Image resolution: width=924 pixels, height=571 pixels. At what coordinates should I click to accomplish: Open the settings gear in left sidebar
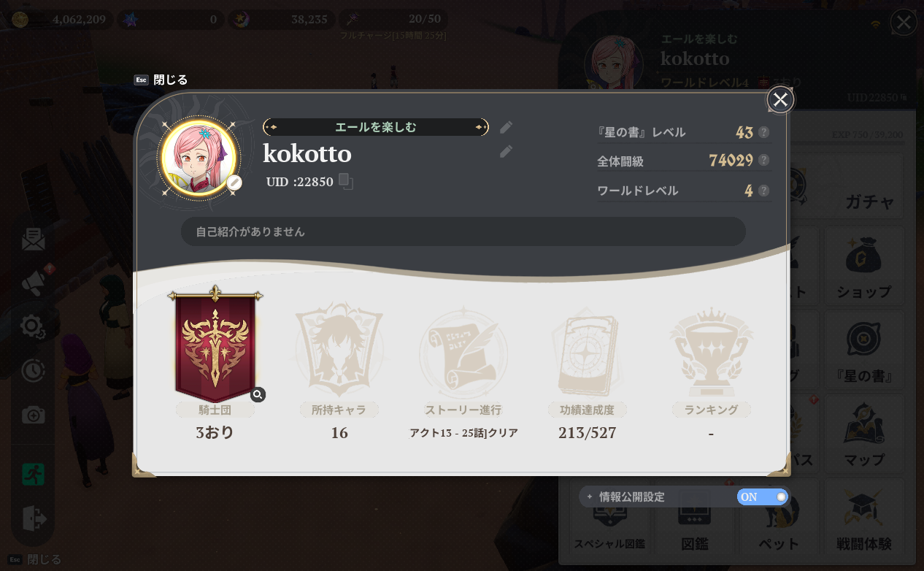pos(33,326)
